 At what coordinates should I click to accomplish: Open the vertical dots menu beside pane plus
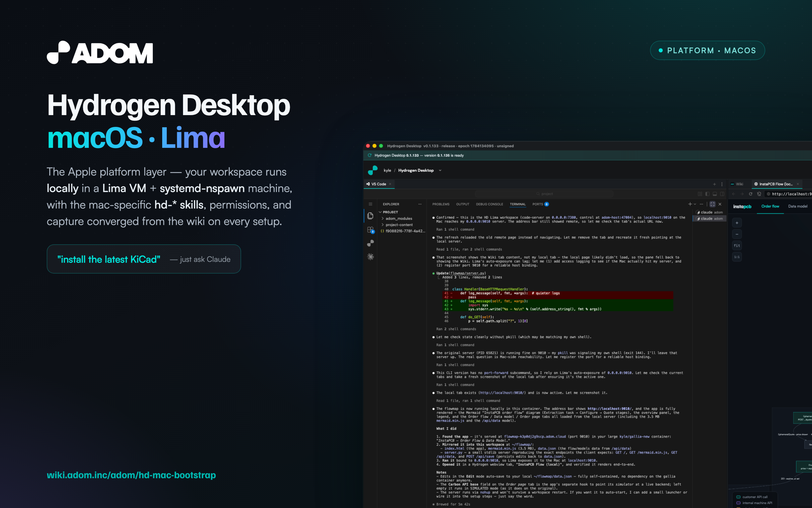722,184
